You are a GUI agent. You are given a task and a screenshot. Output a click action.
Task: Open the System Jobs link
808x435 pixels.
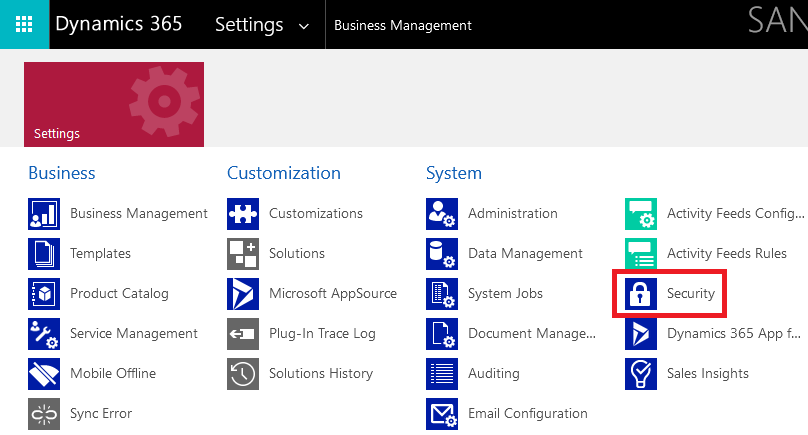[x=505, y=293]
